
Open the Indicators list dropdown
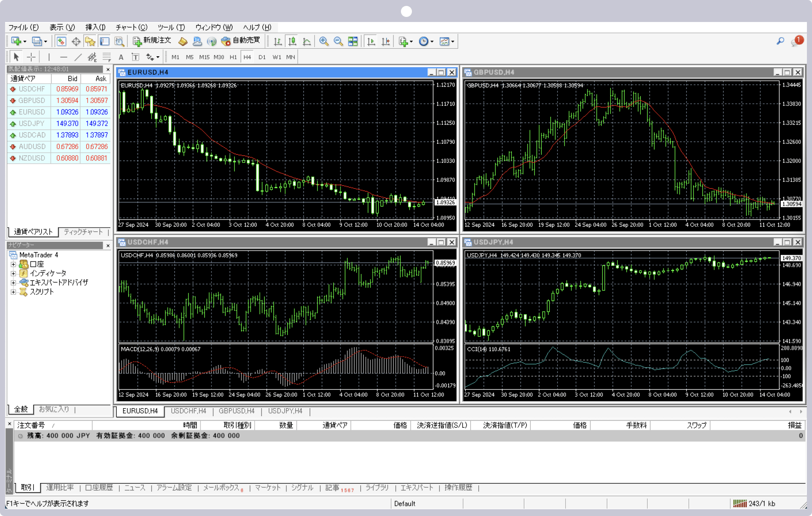coord(405,41)
